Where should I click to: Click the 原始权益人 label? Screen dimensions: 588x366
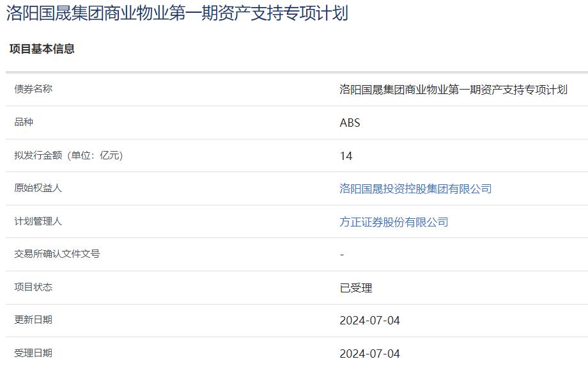coord(38,187)
